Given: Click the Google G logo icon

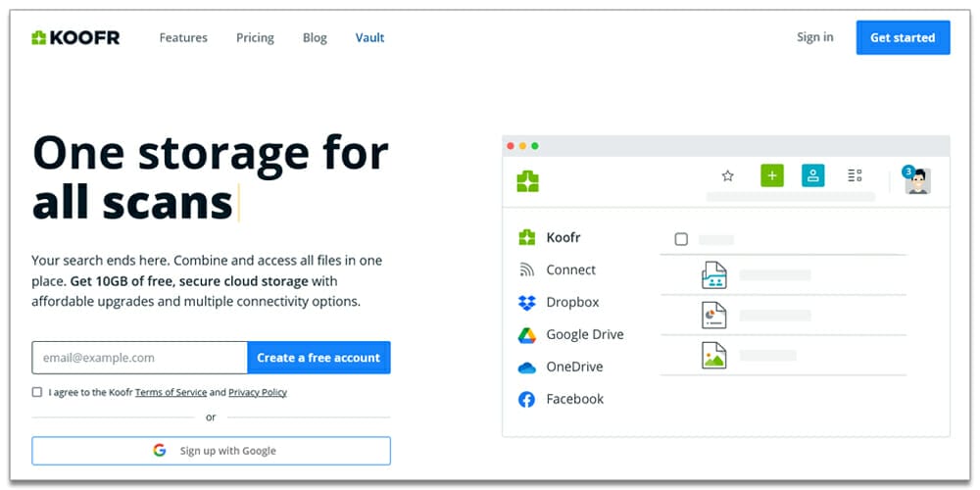Looking at the screenshot, I should click(x=160, y=450).
